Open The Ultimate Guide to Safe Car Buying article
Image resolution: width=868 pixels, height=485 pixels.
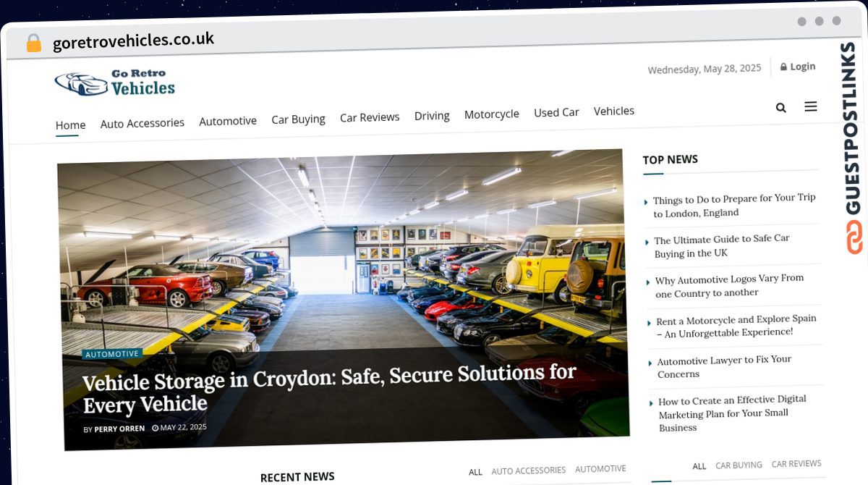click(721, 245)
